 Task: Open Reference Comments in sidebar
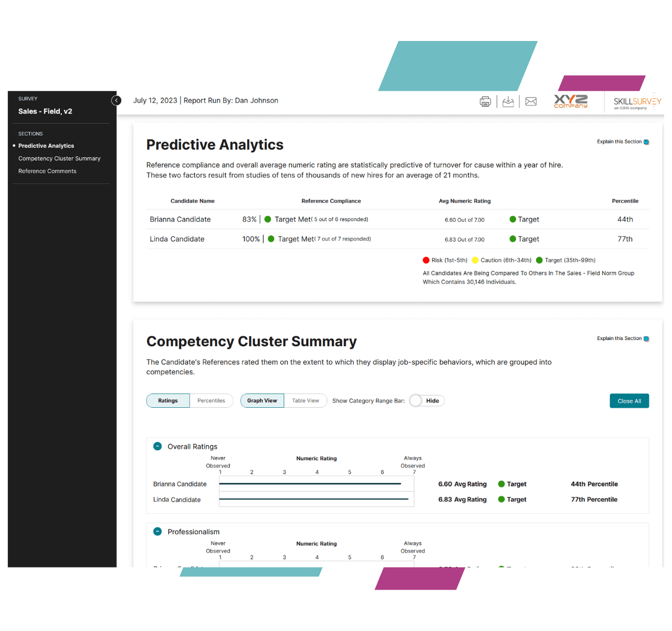(x=47, y=171)
